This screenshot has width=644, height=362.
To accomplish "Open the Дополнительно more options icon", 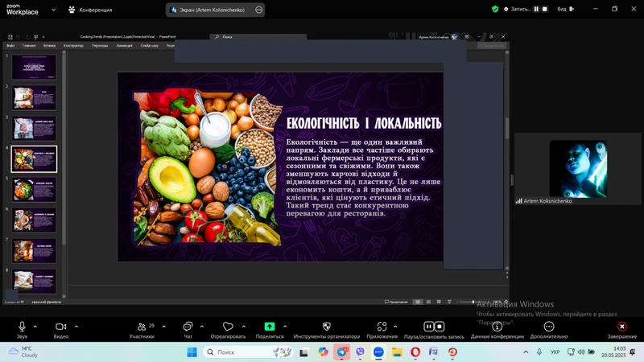I will point(549,327).
